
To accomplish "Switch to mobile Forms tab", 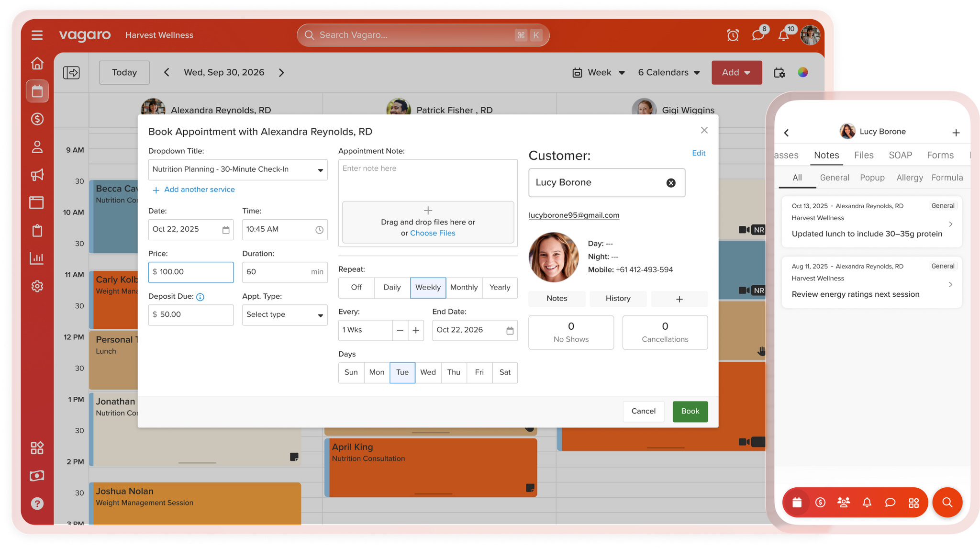I will [x=940, y=155].
